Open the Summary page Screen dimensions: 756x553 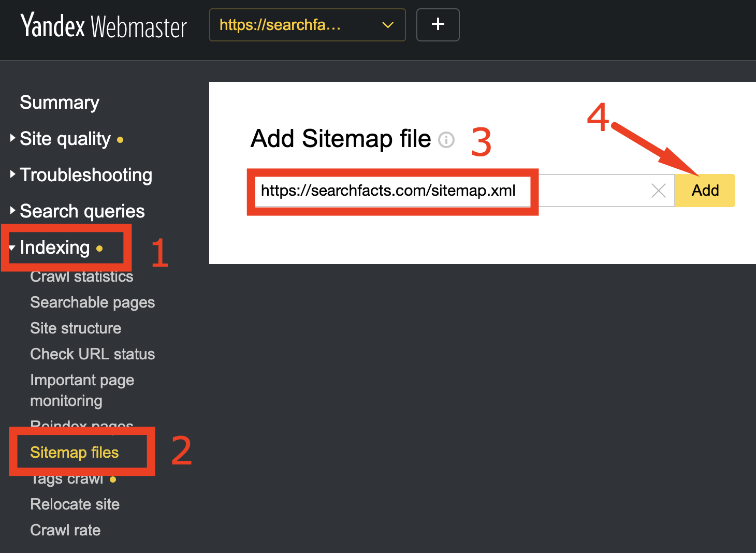(59, 103)
